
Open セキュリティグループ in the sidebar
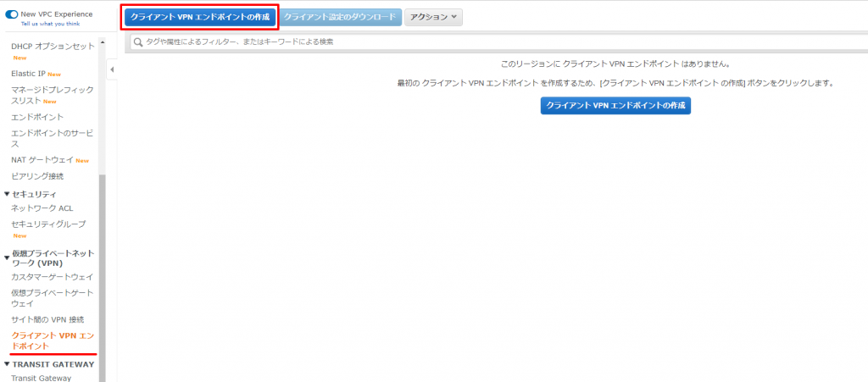pyautogui.click(x=48, y=224)
